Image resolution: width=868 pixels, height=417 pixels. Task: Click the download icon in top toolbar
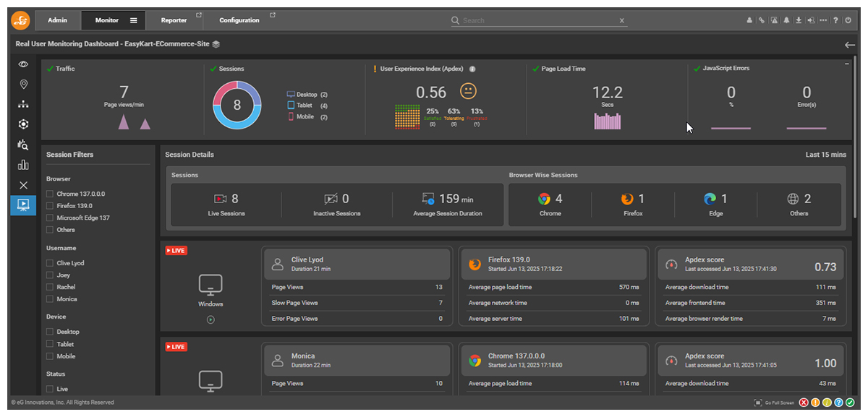(x=799, y=20)
